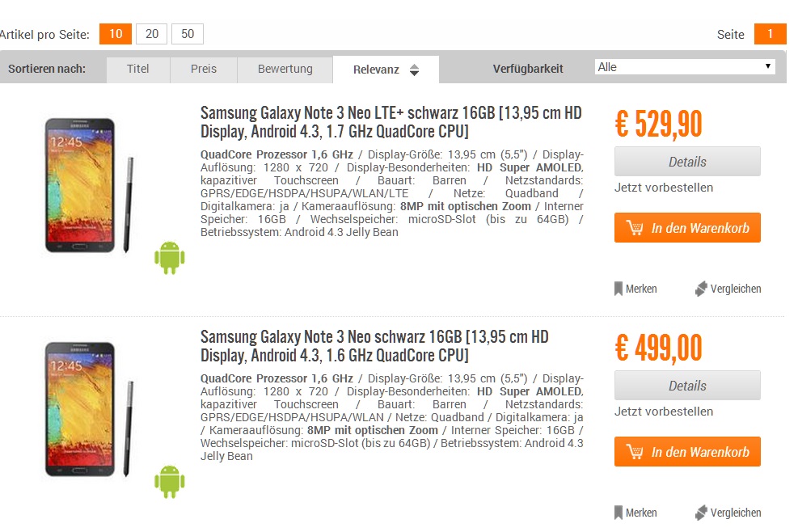Open Details for the €529,90 phone
The height and width of the screenshot is (532, 798).
687,162
